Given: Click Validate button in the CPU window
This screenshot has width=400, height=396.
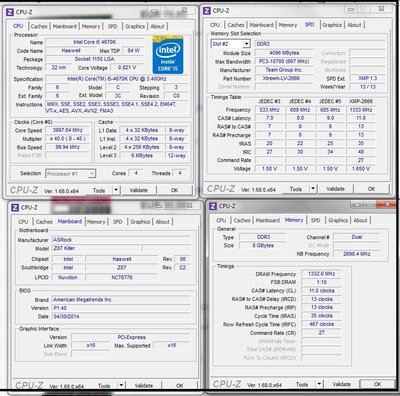Looking at the screenshot, I should pos(138,190).
